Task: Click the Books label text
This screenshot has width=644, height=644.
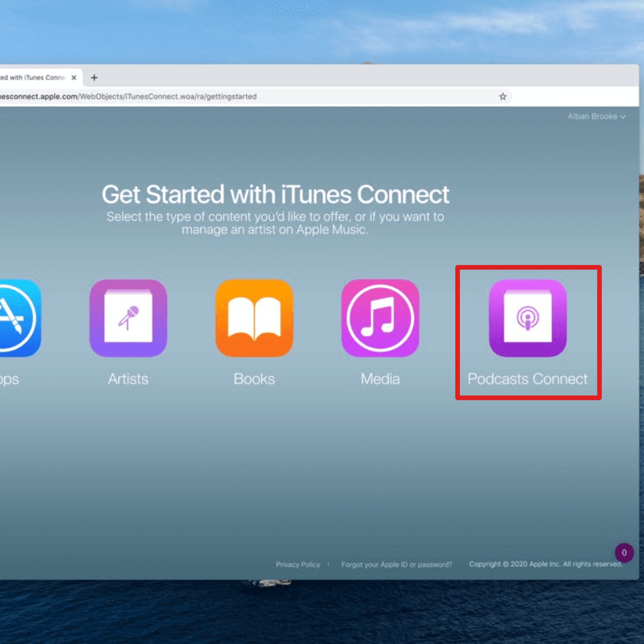Action: [x=254, y=379]
